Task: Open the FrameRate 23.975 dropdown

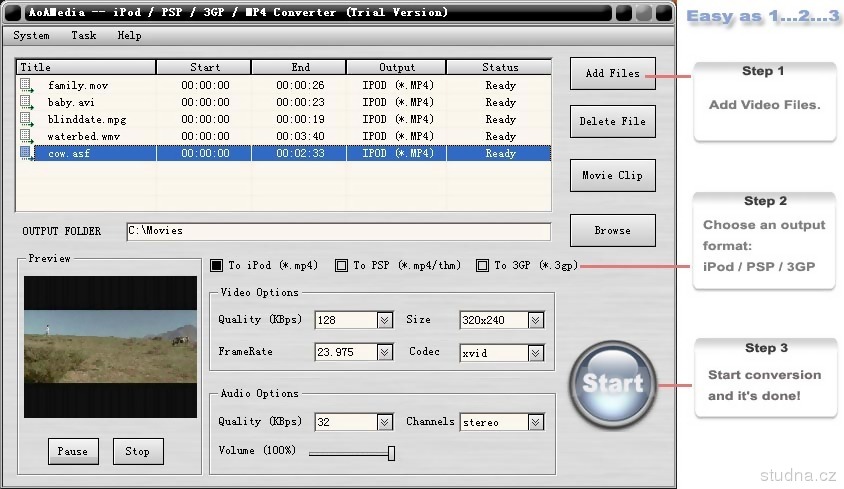Action: (x=385, y=353)
